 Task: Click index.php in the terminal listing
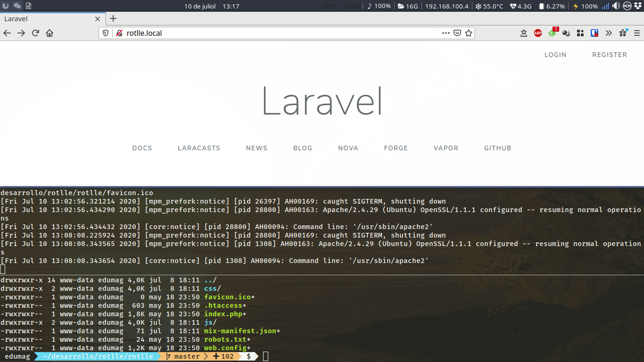coord(223,314)
